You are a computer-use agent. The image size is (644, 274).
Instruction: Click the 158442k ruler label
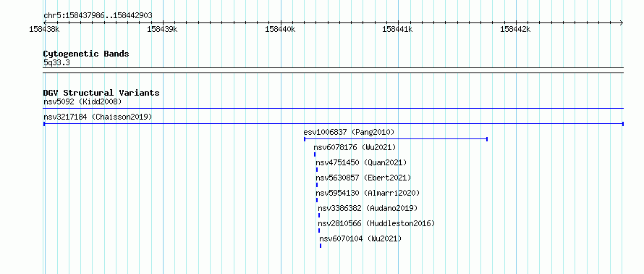click(515, 30)
